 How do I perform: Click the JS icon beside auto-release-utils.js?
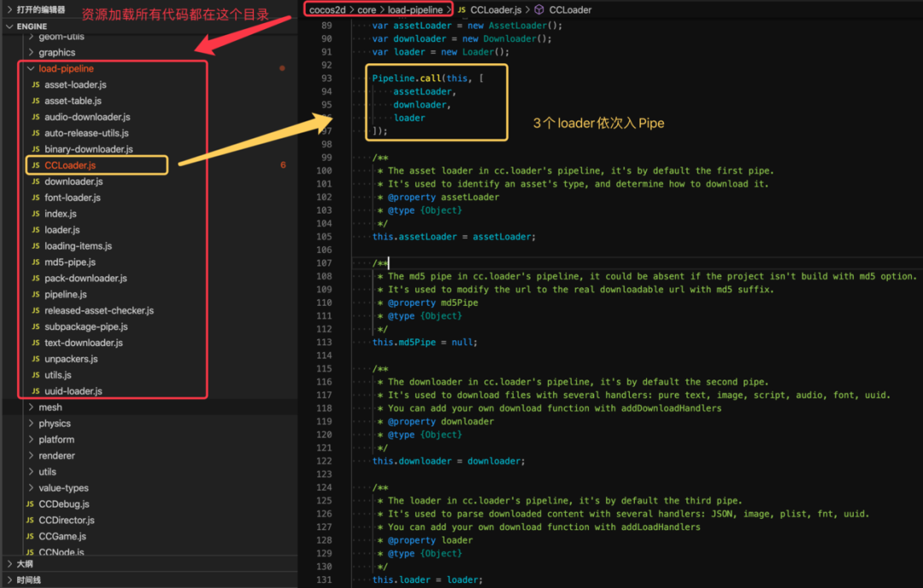tap(36, 133)
